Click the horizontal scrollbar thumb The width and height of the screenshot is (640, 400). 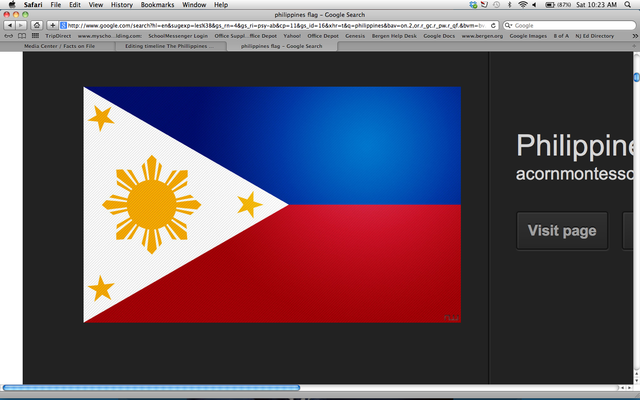pyautogui.click(x=151, y=388)
